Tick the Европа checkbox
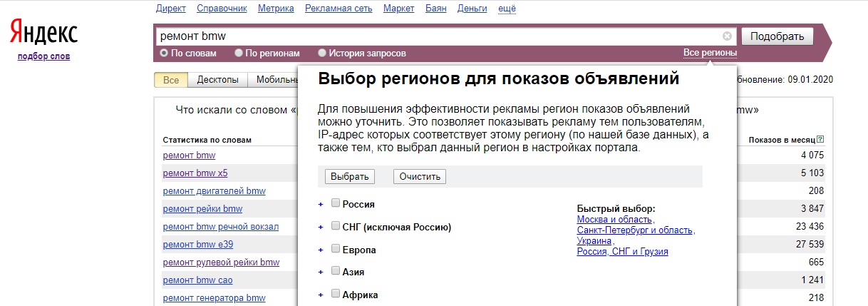Image resolution: width=868 pixels, height=306 pixels. 336,249
